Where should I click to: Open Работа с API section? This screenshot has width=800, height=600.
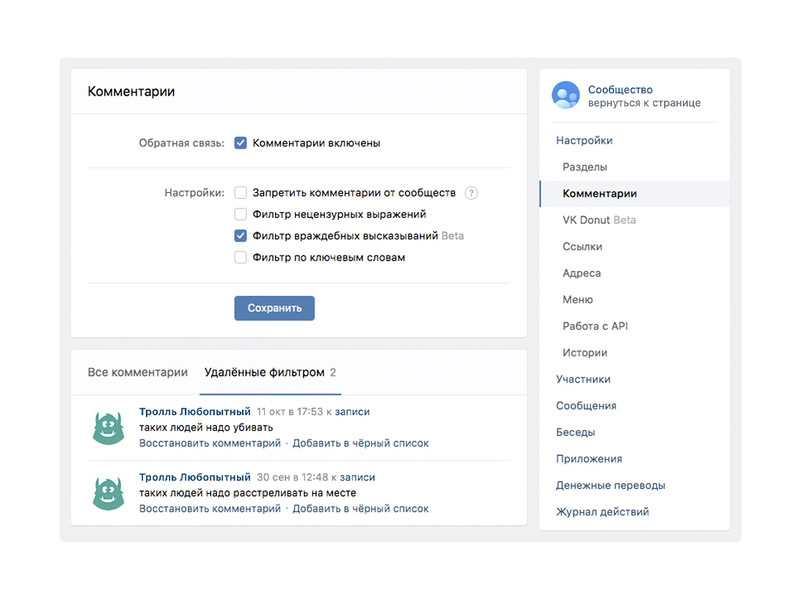click(x=595, y=326)
